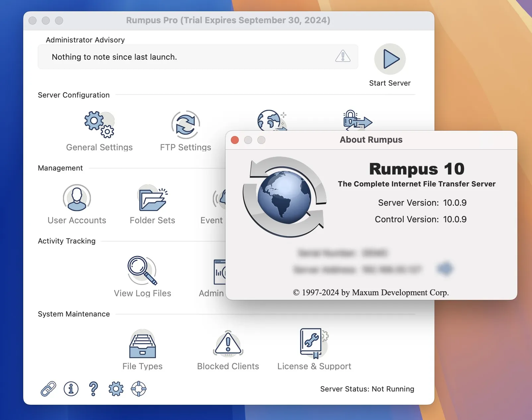
Task: Click the link chain icon in bottom toolbar
Action: [x=48, y=389]
